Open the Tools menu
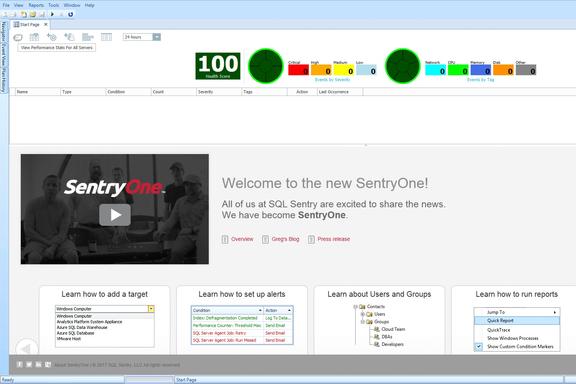The image size is (576, 384). pyautogui.click(x=54, y=5)
